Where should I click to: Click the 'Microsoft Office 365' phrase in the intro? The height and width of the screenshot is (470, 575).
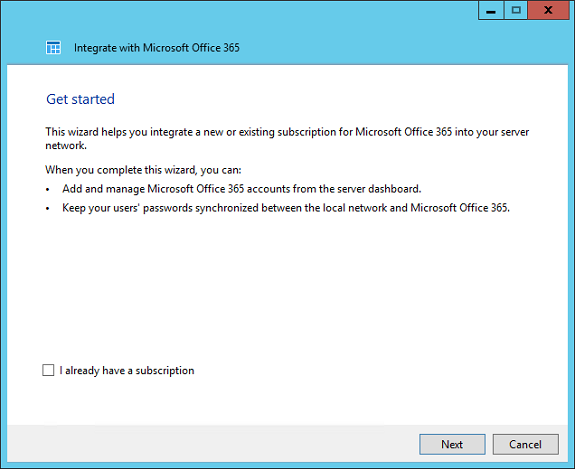coord(403,132)
